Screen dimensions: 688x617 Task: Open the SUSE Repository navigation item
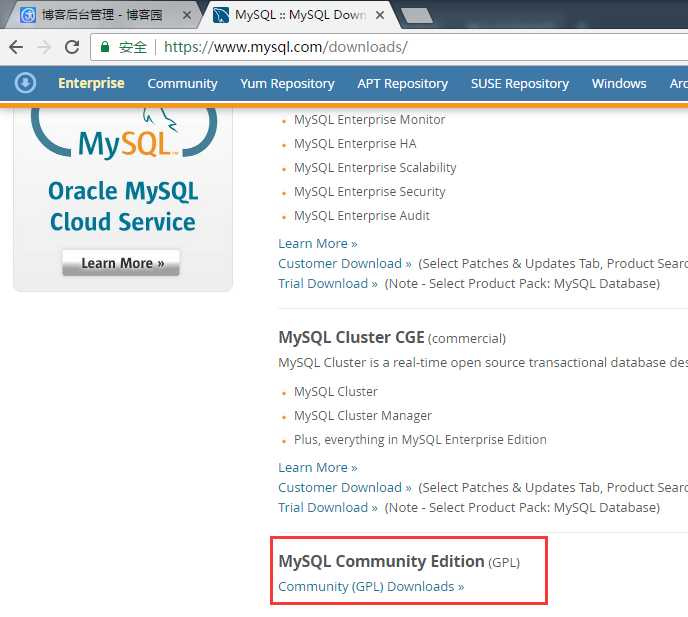tap(520, 83)
